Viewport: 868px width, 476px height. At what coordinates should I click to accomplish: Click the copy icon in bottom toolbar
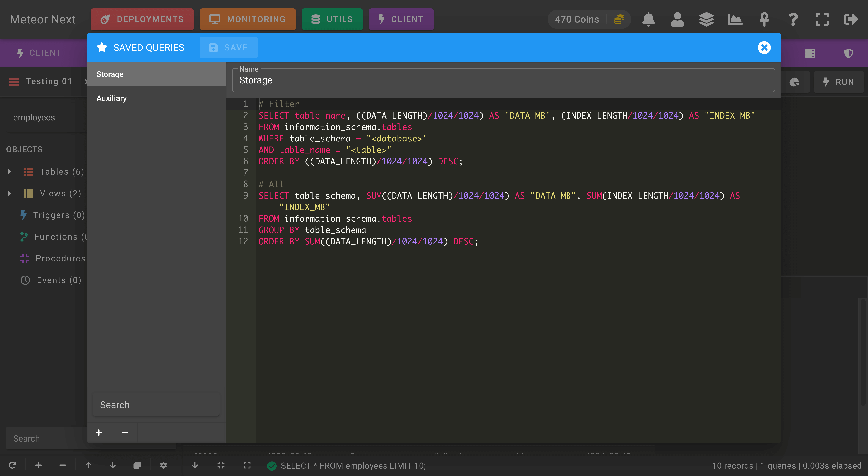click(137, 465)
